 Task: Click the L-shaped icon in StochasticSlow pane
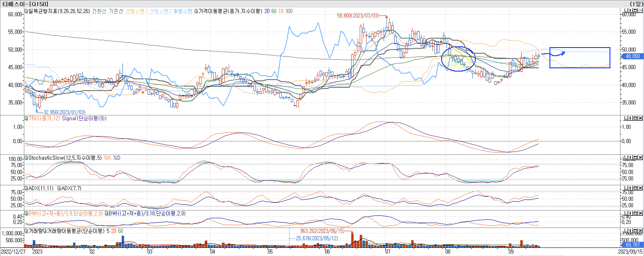[x=626, y=157]
